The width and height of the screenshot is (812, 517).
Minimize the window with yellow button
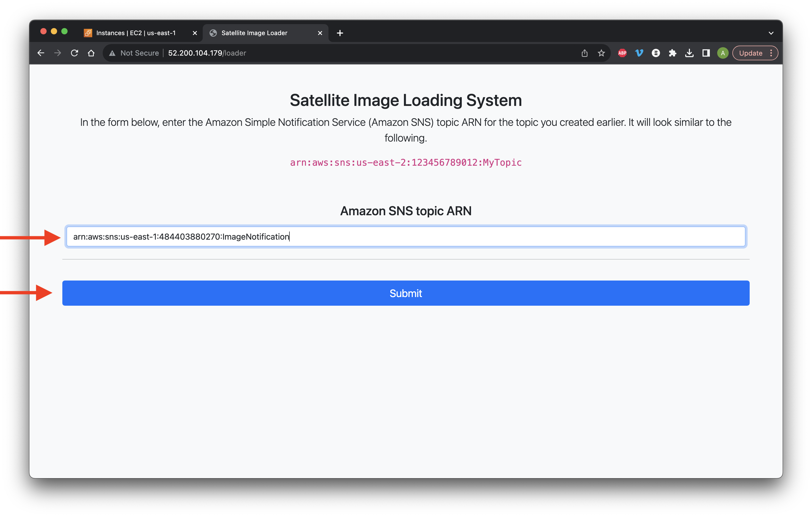tap(54, 31)
